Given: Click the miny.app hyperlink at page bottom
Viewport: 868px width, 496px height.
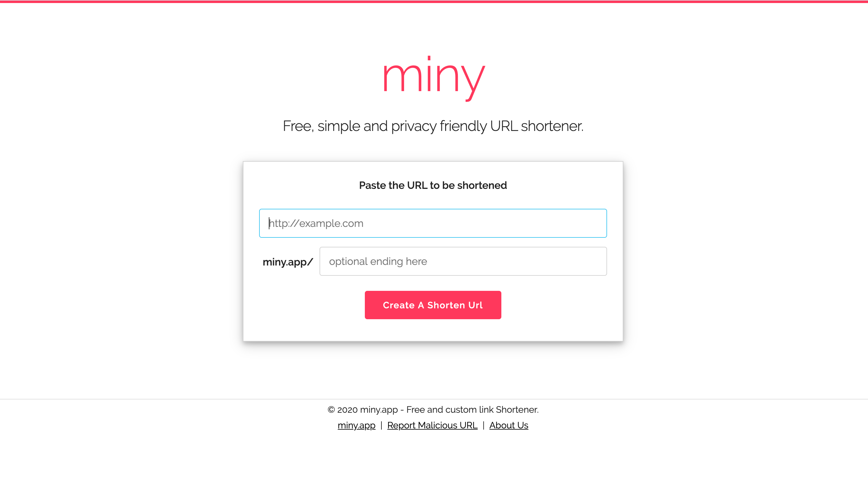Looking at the screenshot, I should [x=356, y=425].
